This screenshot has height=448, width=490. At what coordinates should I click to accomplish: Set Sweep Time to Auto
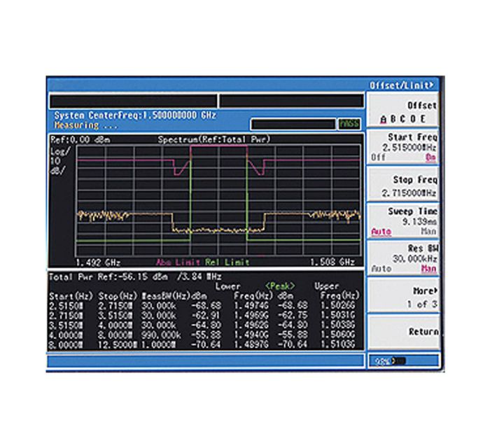(x=381, y=232)
